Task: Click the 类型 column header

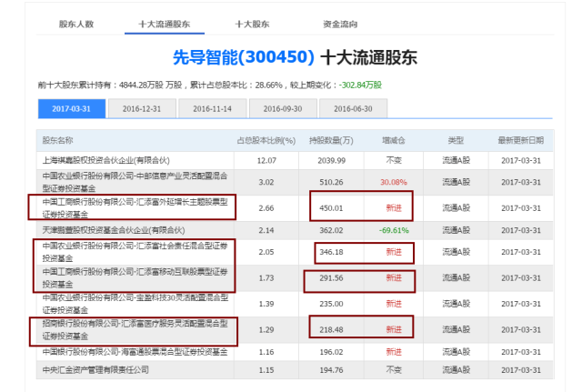Action: coord(456,141)
